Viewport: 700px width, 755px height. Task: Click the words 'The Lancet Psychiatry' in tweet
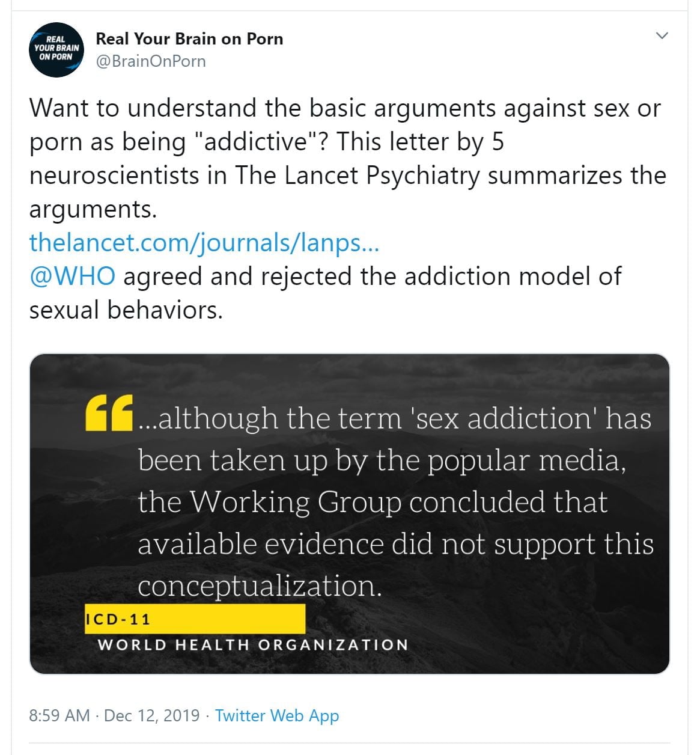tap(358, 176)
